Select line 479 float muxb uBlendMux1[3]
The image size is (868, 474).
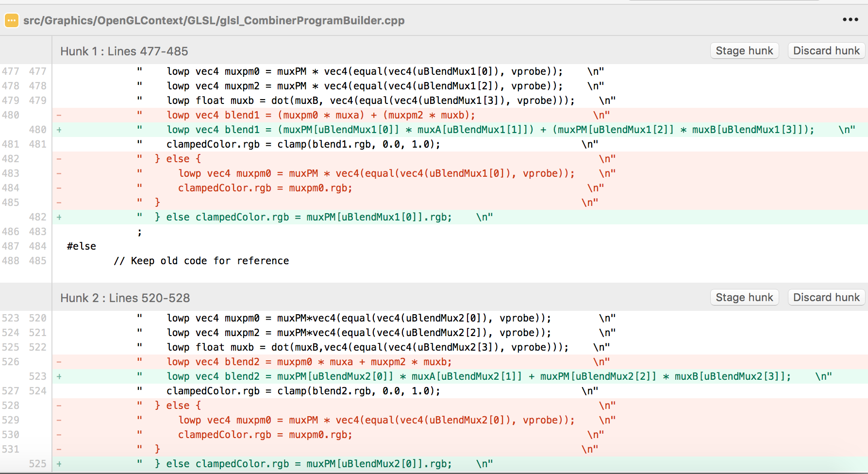point(460,101)
